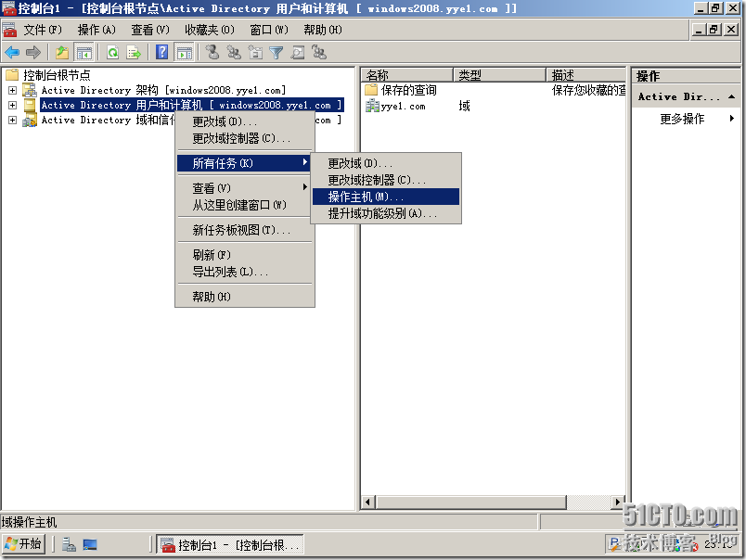Image resolution: width=746 pixels, height=560 pixels.
Task: Click the create new user toolbar icon
Action: click(x=212, y=52)
